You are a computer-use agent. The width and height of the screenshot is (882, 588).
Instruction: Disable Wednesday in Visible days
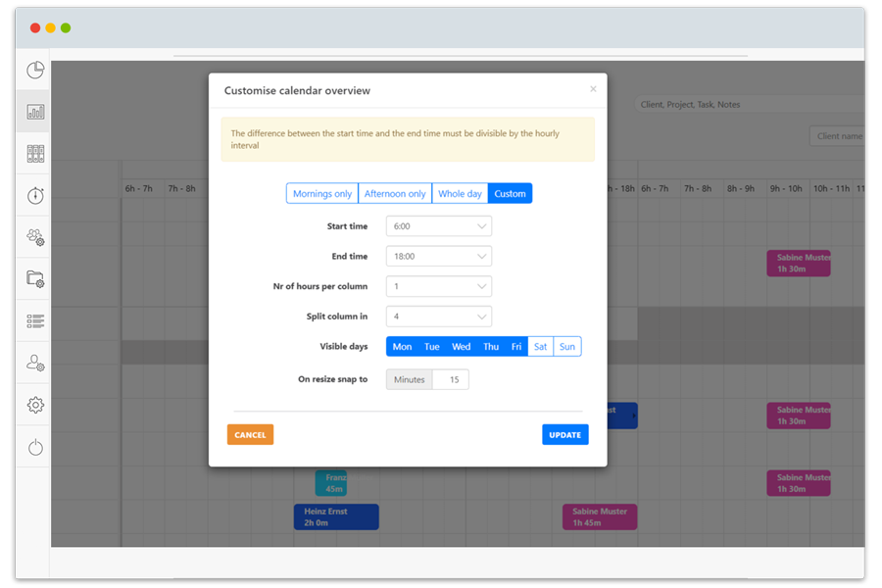pyautogui.click(x=461, y=346)
